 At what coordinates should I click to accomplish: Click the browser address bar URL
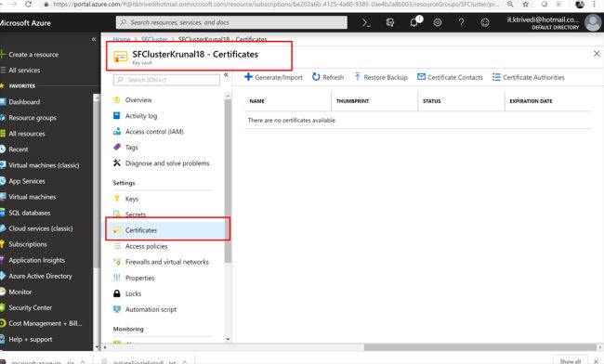[x=275, y=5]
